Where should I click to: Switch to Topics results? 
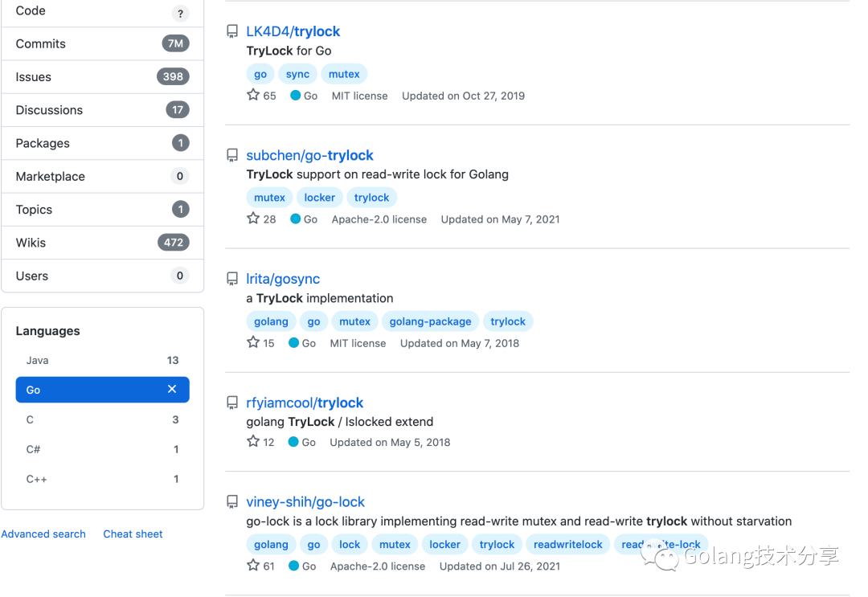point(102,210)
